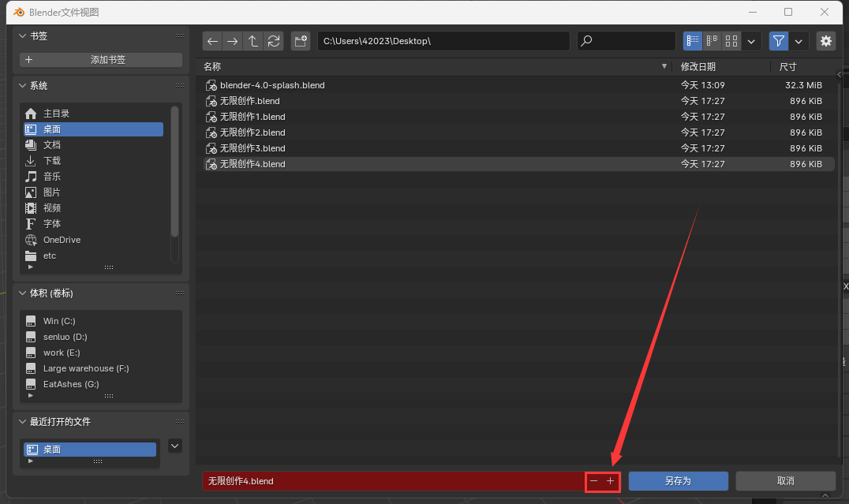849x504 pixels.
Task: Click the 另存为 save button
Action: pos(678,480)
